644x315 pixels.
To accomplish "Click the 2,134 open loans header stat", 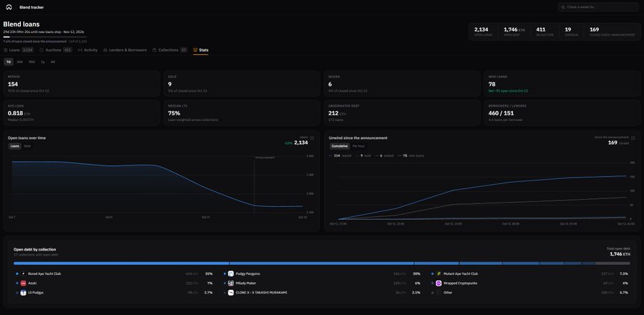I will pos(484,31).
